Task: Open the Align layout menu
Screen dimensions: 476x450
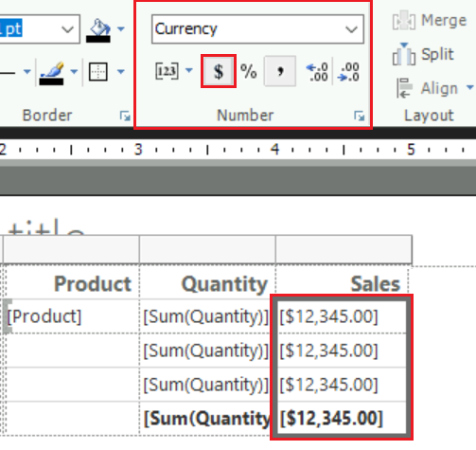Action: 435,88
